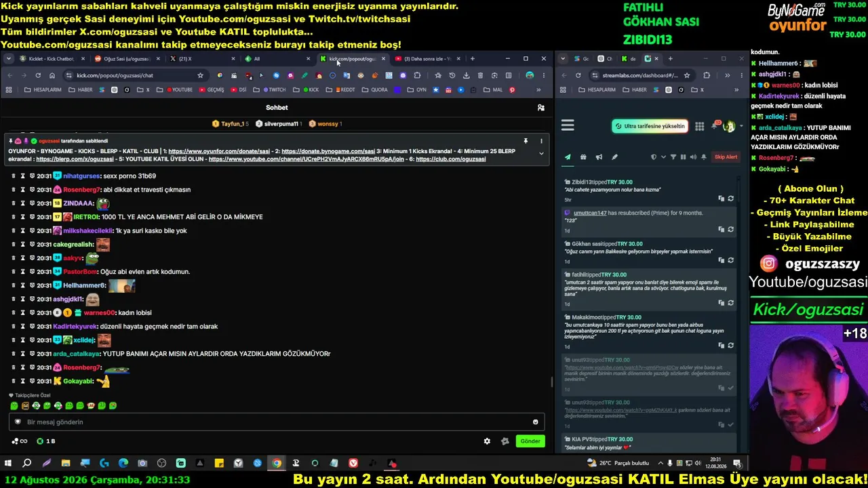The image size is (868, 488).
Task: Reload the Kick chat page
Action: [38, 75]
